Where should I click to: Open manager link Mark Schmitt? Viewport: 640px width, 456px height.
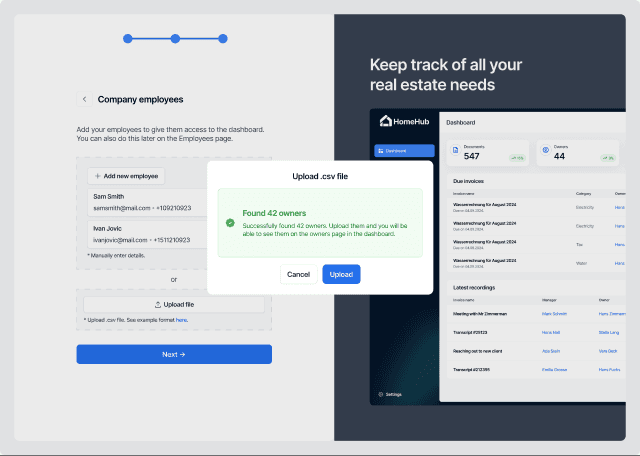click(x=554, y=314)
